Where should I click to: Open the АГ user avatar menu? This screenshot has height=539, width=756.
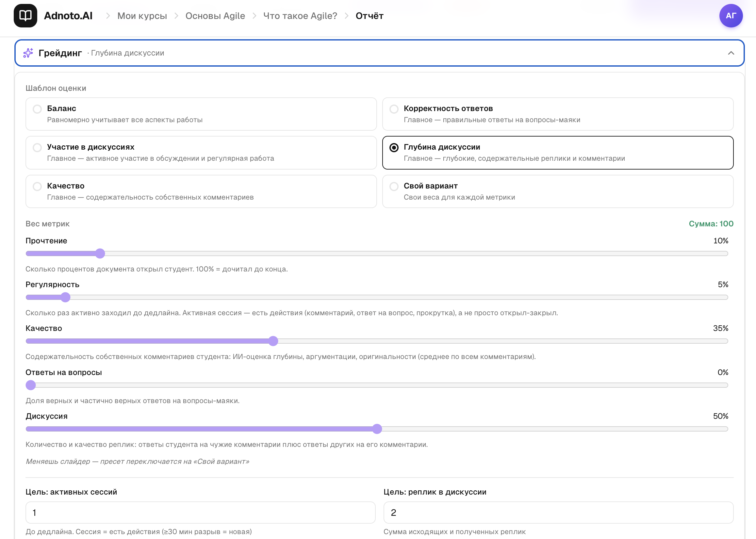tap(731, 16)
